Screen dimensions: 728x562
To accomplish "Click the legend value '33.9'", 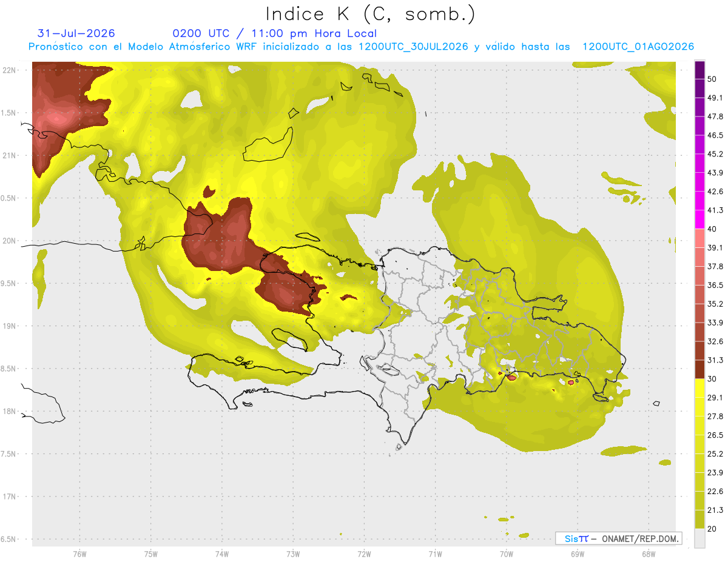I will click(715, 323).
